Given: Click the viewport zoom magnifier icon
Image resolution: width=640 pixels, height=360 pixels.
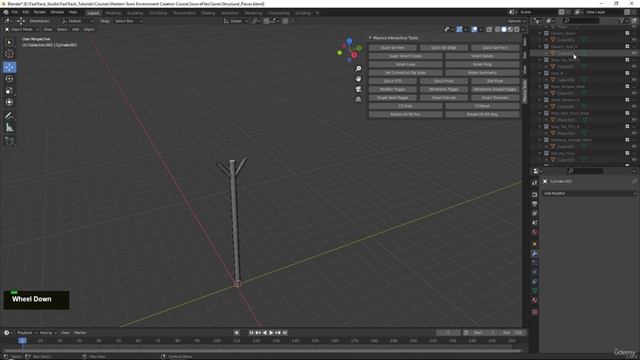Looking at the screenshot, I should pyautogui.click(x=358, y=69).
